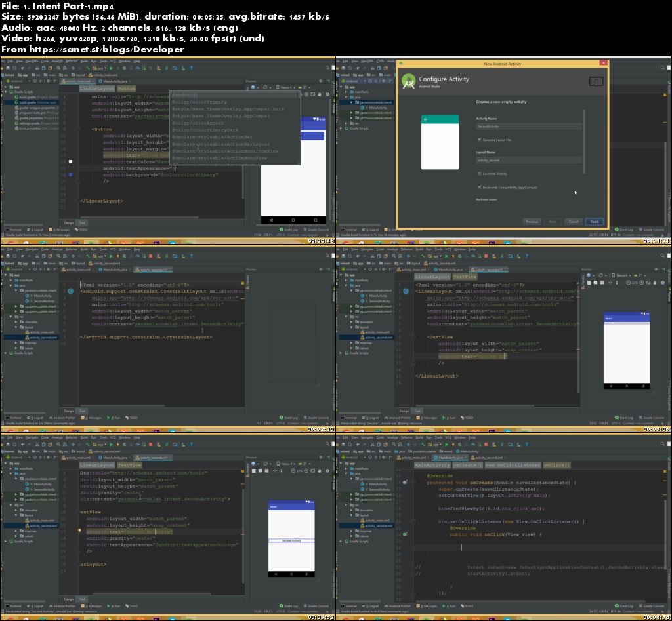The width and height of the screenshot is (672, 621).
Task: Click green Run icon in 00:00:48 frame toolbar
Action: pyautogui.click(x=112, y=68)
